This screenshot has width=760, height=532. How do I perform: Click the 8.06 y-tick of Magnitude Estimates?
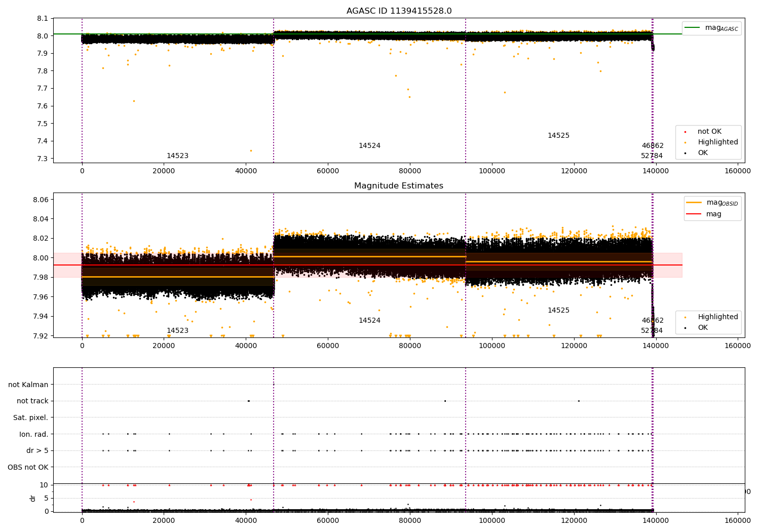[41, 200]
